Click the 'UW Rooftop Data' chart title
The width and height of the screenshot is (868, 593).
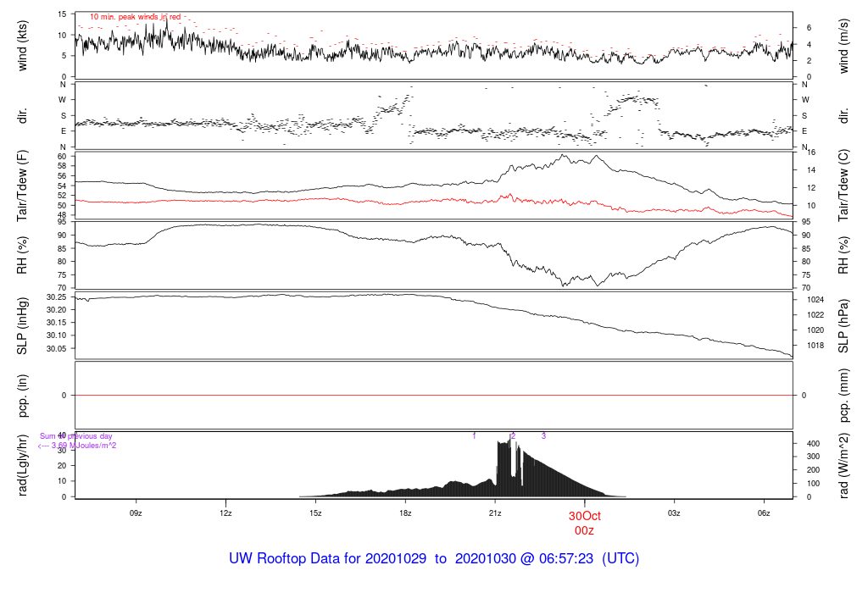[x=434, y=559]
